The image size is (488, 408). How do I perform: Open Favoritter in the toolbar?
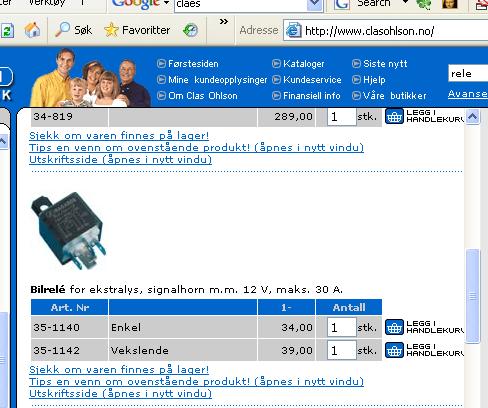pos(137,30)
